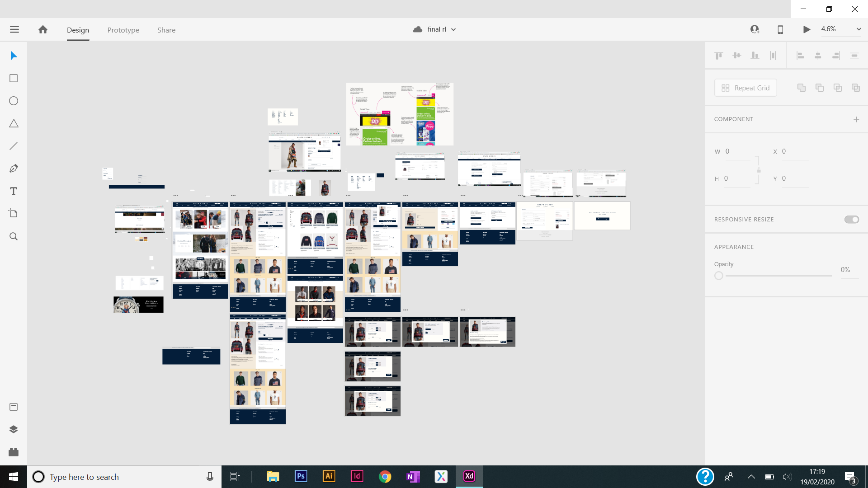
Task: Open the hamburger main menu
Action: pyautogui.click(x=14, y=29)
